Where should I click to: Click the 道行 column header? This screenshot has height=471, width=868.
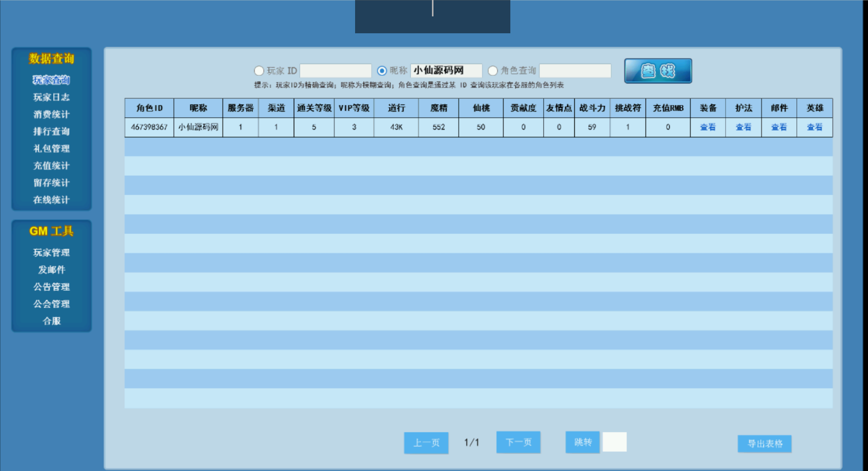pyautogui.click(x=396, y=108)
